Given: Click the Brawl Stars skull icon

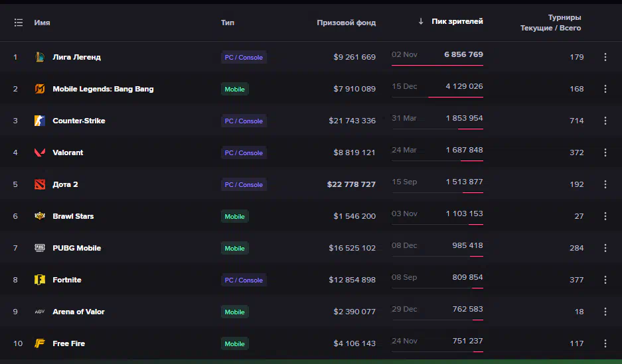Looking at the screenshot, I should [40, 216].
